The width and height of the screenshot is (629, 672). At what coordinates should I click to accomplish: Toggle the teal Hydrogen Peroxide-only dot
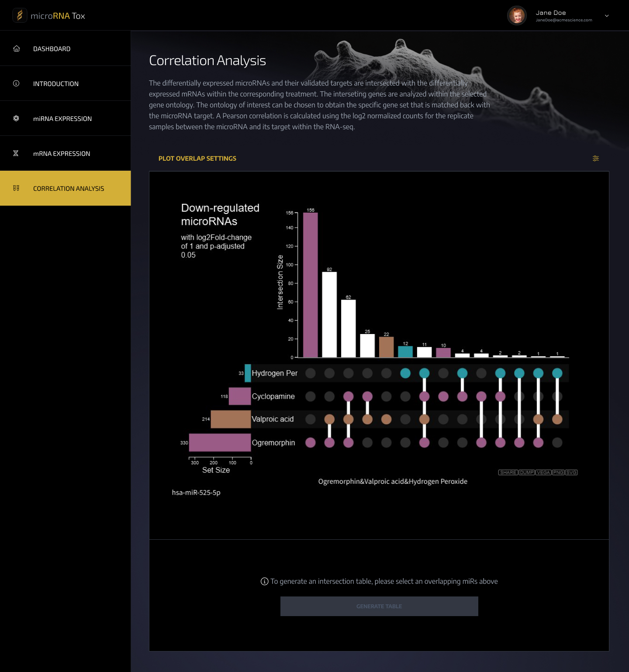pos(405,373)
